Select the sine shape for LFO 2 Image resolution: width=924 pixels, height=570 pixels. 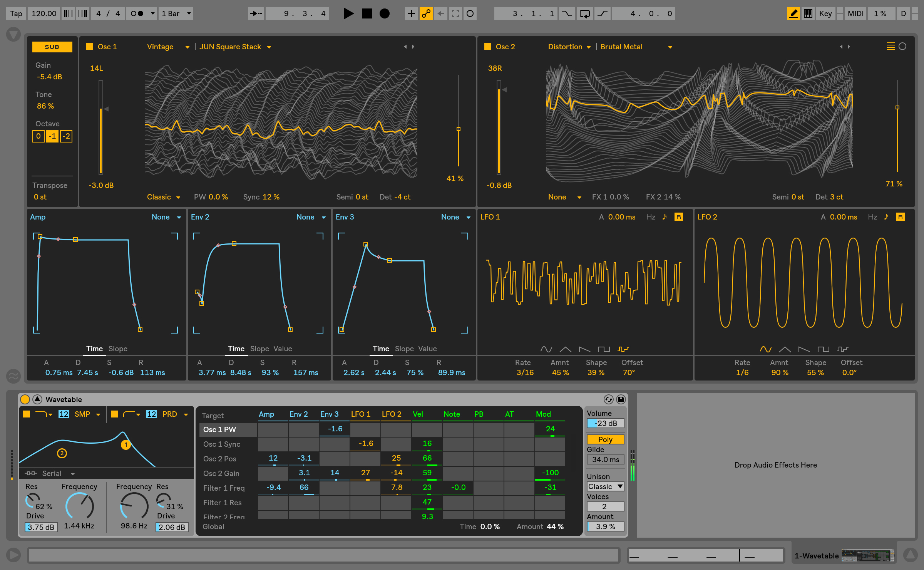tap(766, 349)
